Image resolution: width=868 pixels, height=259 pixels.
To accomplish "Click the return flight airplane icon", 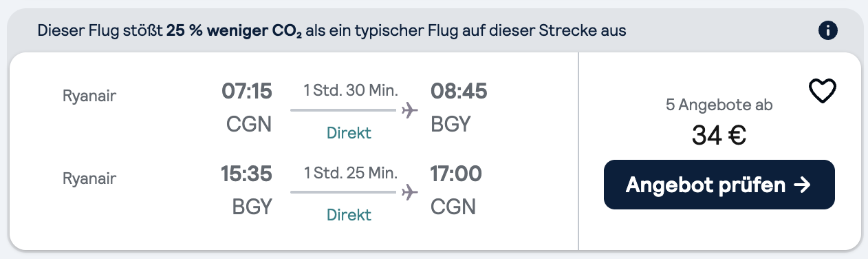I will (x=410, y=191).
